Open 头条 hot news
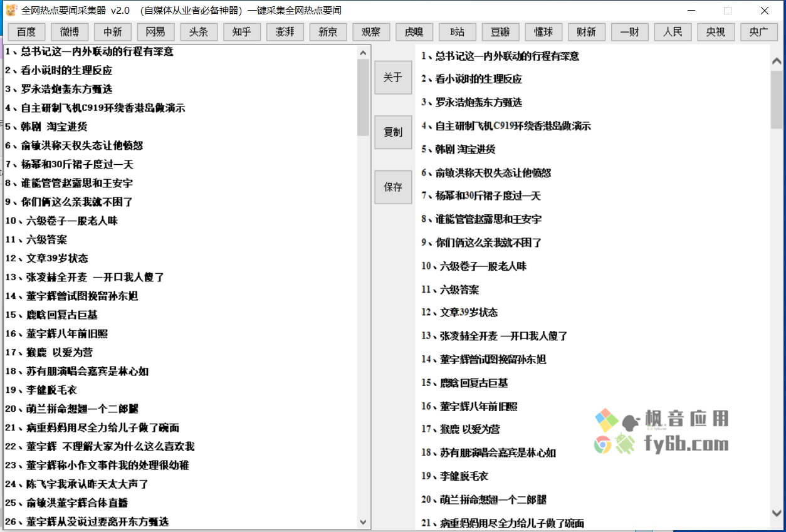 coord(199,32)
